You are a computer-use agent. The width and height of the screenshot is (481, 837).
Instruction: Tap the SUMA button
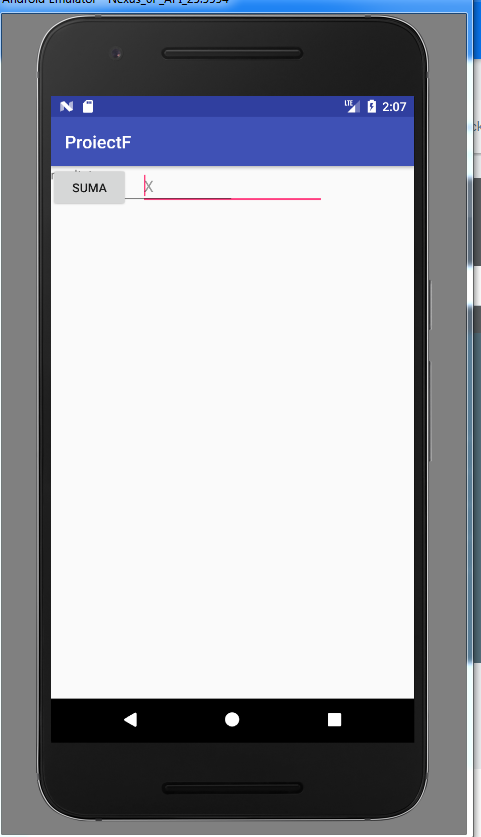[89, 187]
